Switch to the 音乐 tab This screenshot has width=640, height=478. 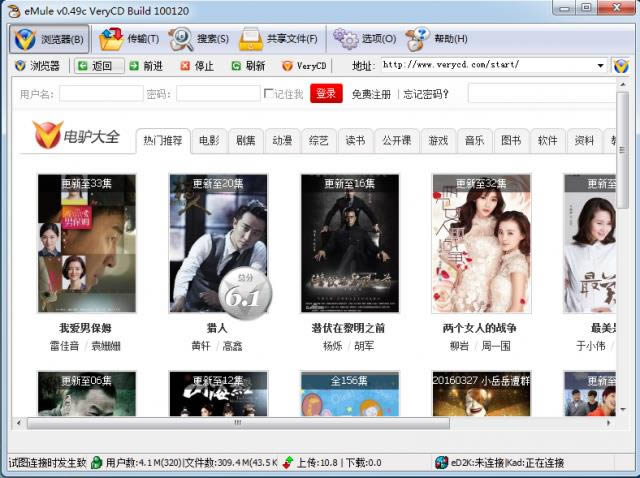[x=474, y=141]
